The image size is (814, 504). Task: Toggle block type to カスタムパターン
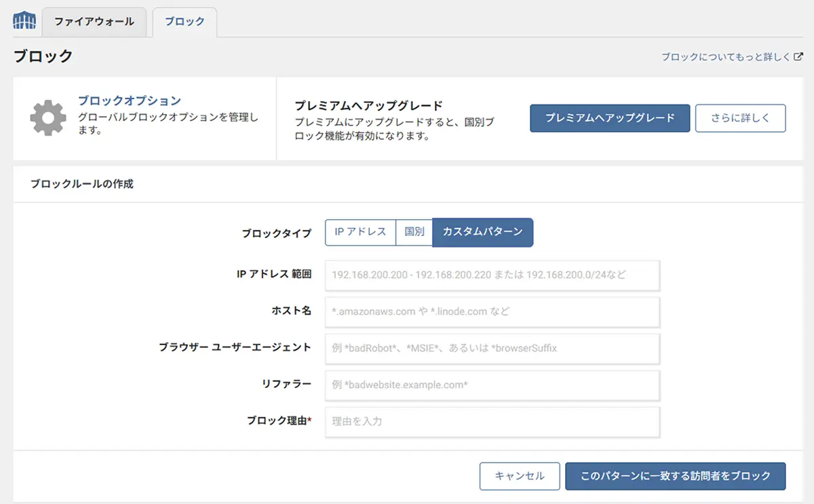(x=482, y=232)
